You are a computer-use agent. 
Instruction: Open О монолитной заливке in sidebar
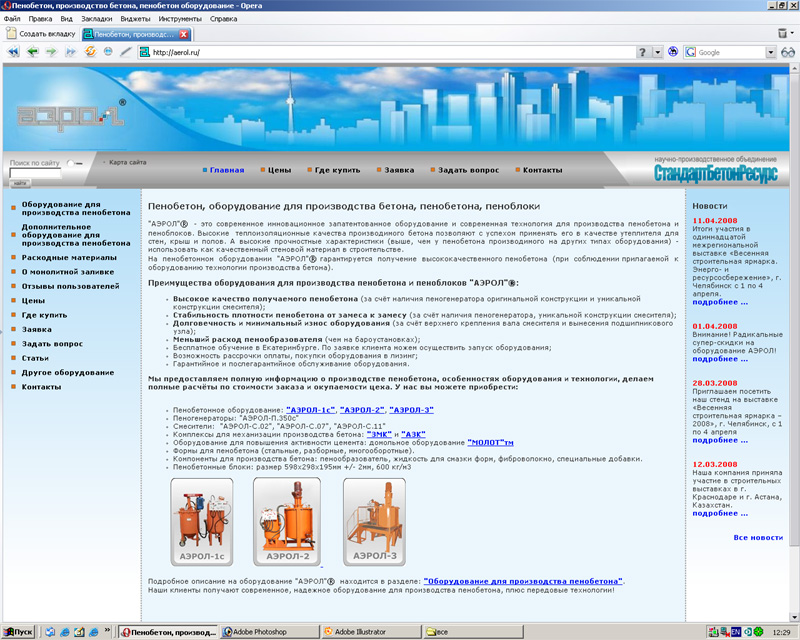tap(68, 272)
